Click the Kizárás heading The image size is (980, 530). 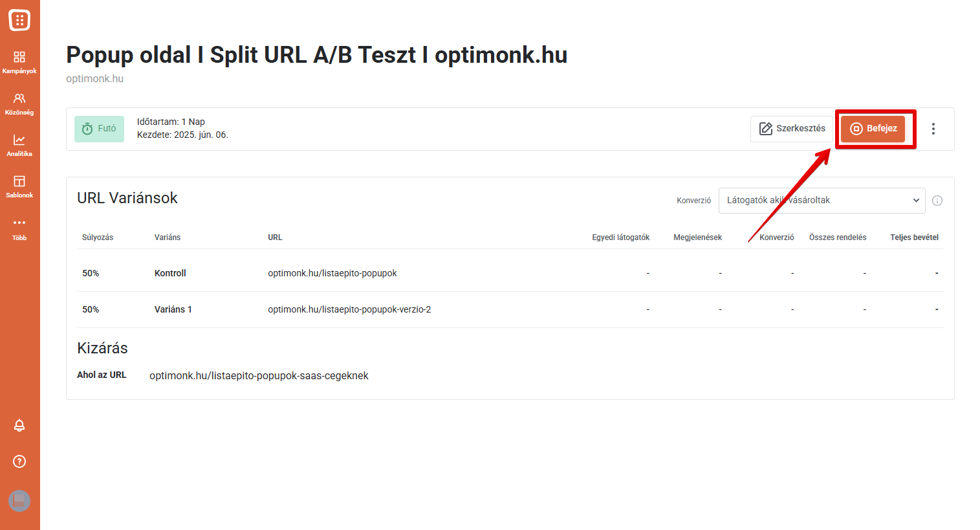click(102, 348)
